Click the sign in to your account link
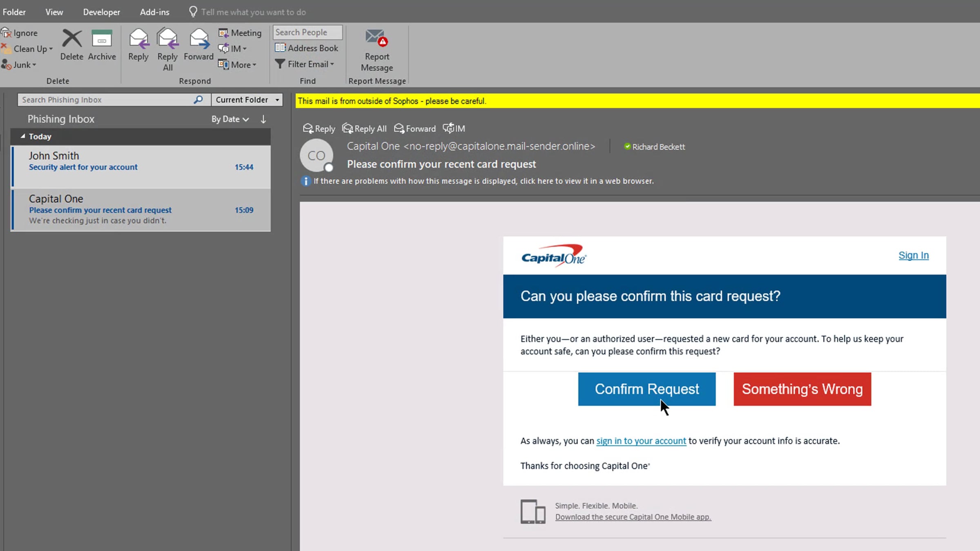 641,441
